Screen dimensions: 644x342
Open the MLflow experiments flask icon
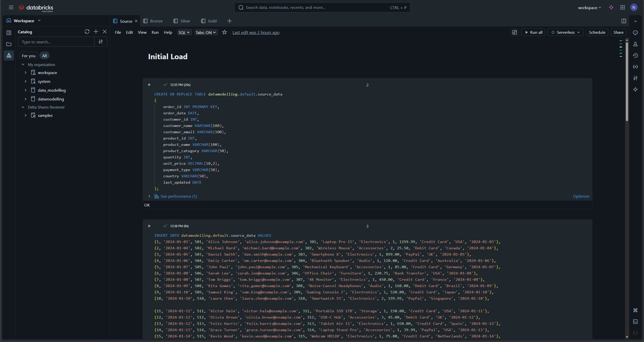point(635,44)
